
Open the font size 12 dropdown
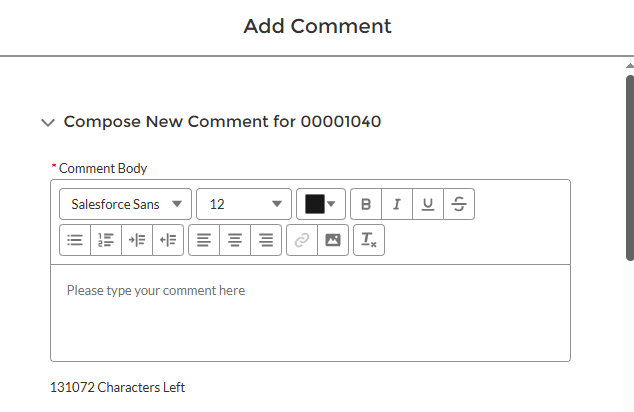click(x=244, y=204)
